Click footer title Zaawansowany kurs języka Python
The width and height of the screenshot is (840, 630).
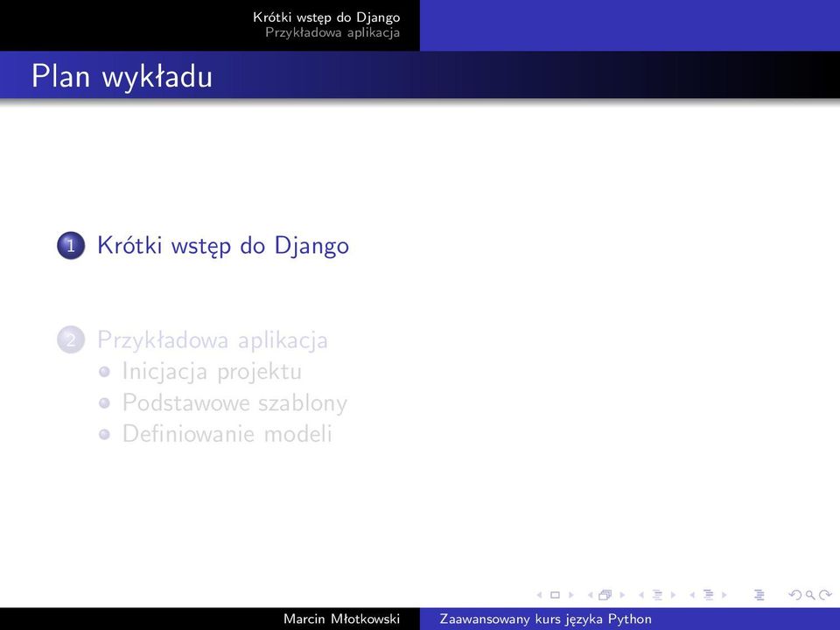point(545,619)
